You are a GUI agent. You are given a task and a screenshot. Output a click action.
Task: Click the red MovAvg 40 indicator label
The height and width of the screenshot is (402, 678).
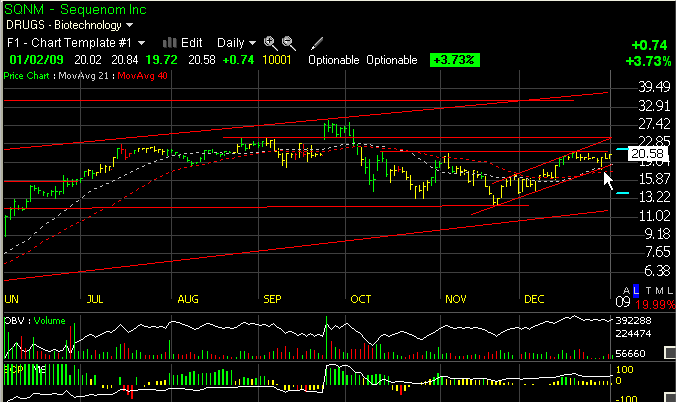tap(142, 76)
